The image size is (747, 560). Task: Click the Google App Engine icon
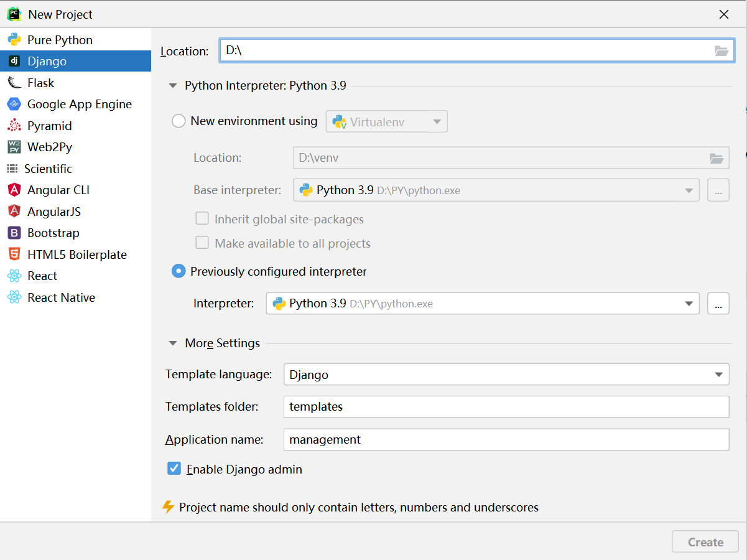(14, 104)
